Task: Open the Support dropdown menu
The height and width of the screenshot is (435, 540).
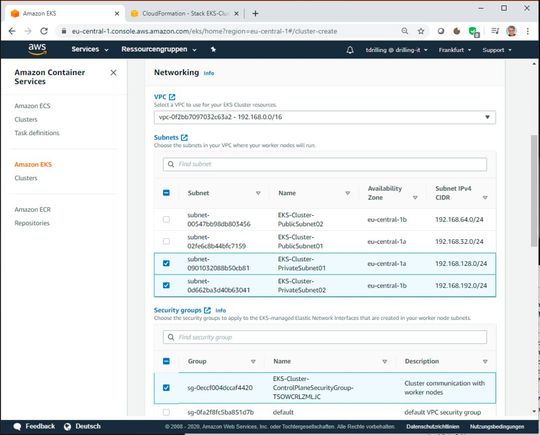Action: 497,50
